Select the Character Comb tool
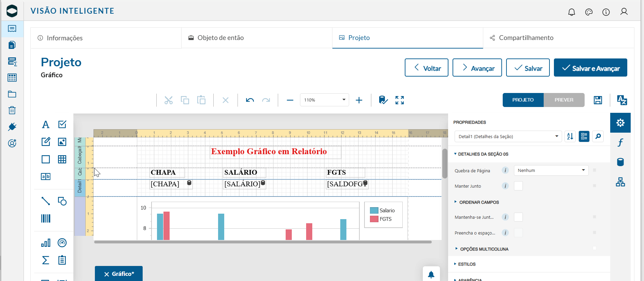The width and height of the screenshot is (644, 281). pos(45,176)
